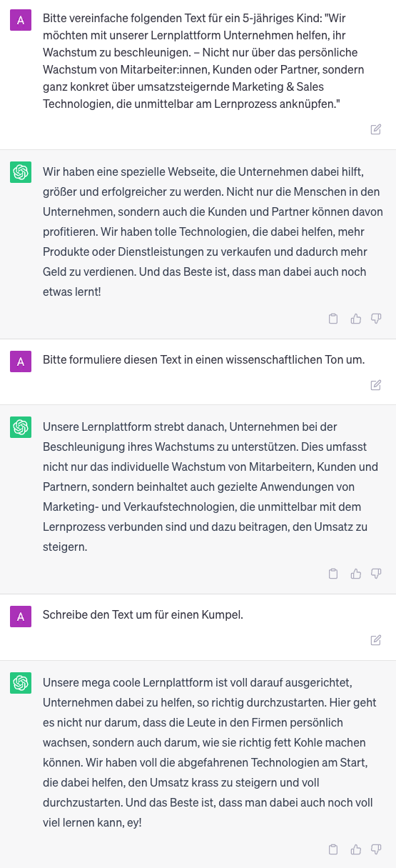Thumbs down the 'mega coole Lernplattform' reply
Screen dimensions: 396x868
377,849
